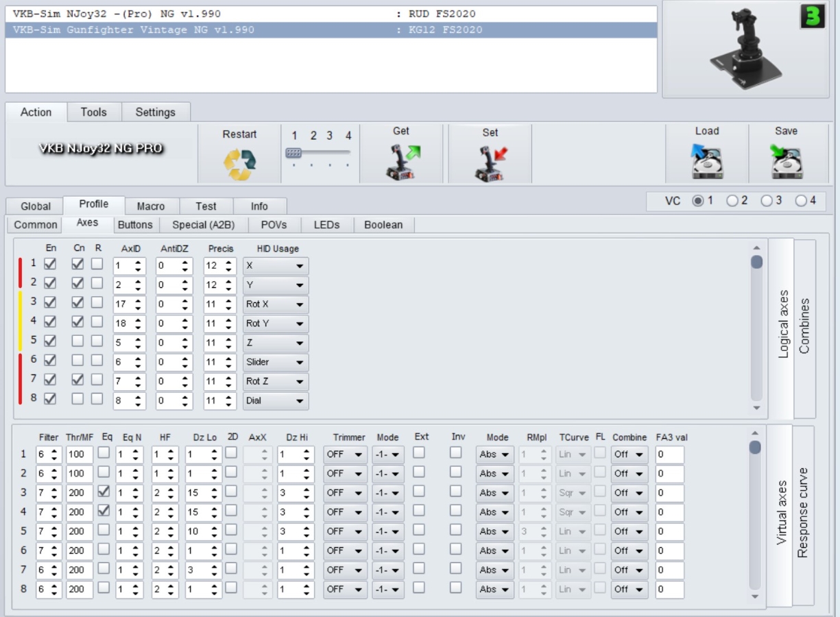Increment AxID value for logical axis 1
Screen dimensions: 840x617
[139, 263]
